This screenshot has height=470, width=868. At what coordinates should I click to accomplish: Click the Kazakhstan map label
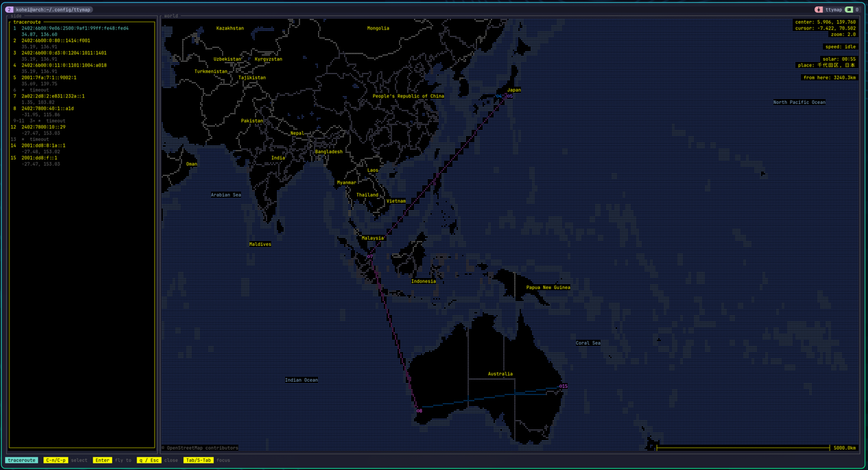point(230,28)
